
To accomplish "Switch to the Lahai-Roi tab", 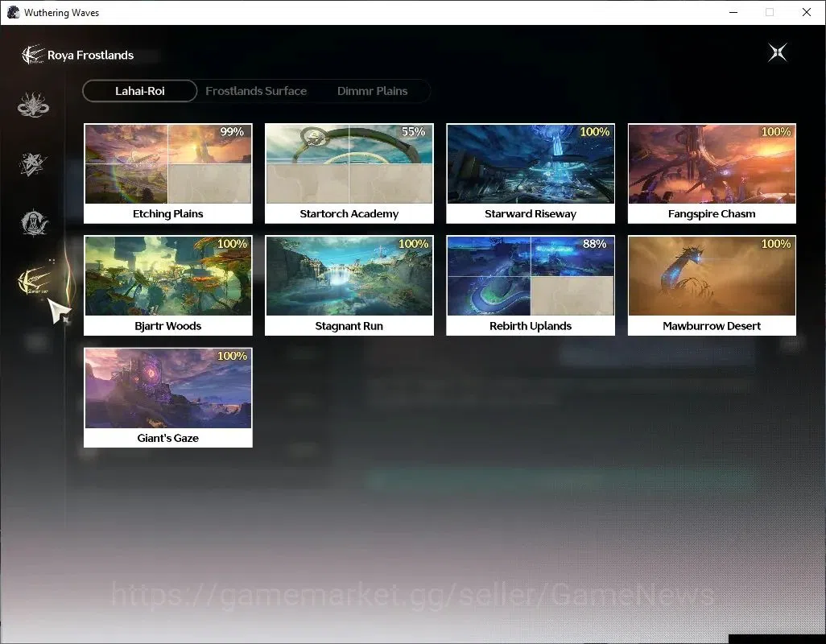I will click(x=139, y=91).
